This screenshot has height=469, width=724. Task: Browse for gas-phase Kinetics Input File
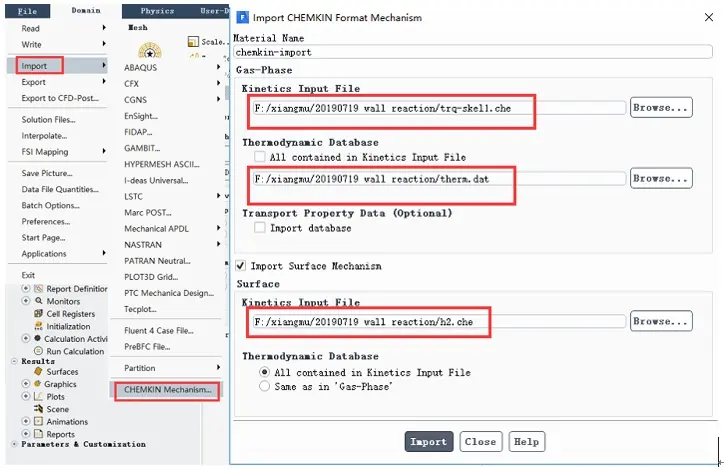(661, 108)
